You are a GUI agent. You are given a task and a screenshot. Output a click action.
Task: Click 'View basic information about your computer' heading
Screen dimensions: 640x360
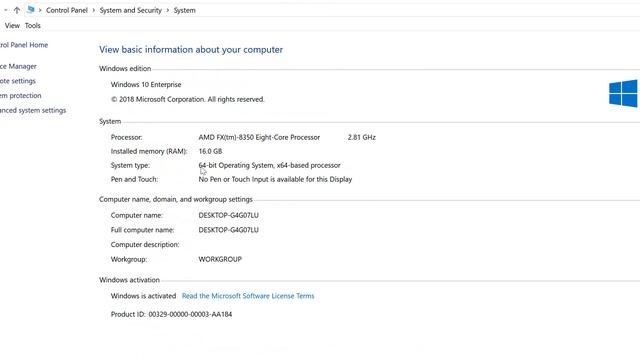pos(191,49)
